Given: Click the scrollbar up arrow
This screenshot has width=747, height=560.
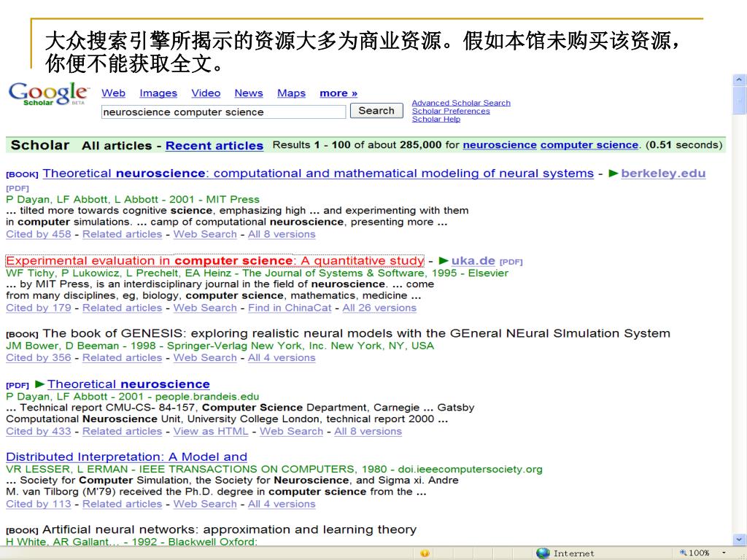Looking at the screenshot, I should (739, 80).
